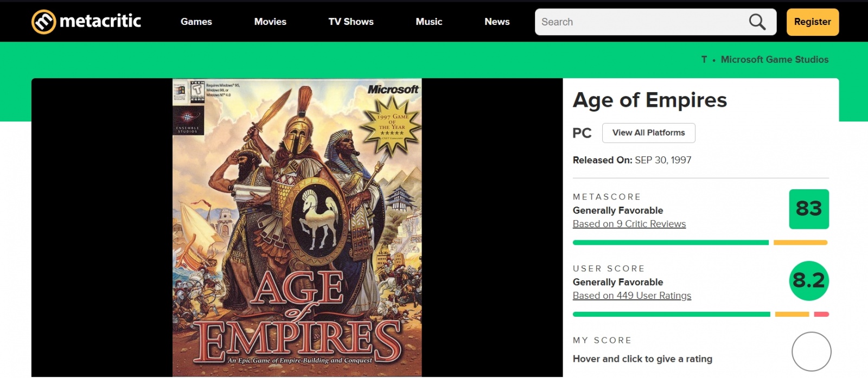Click the User Score distribution bar

pyautogui.click(x=700, y=314)
